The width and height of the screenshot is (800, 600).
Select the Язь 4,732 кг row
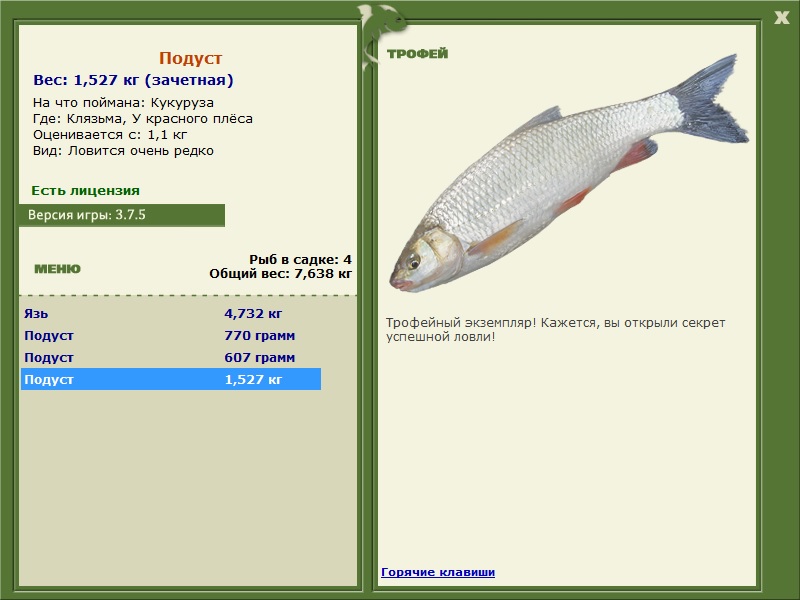click(x=171, y=313)
